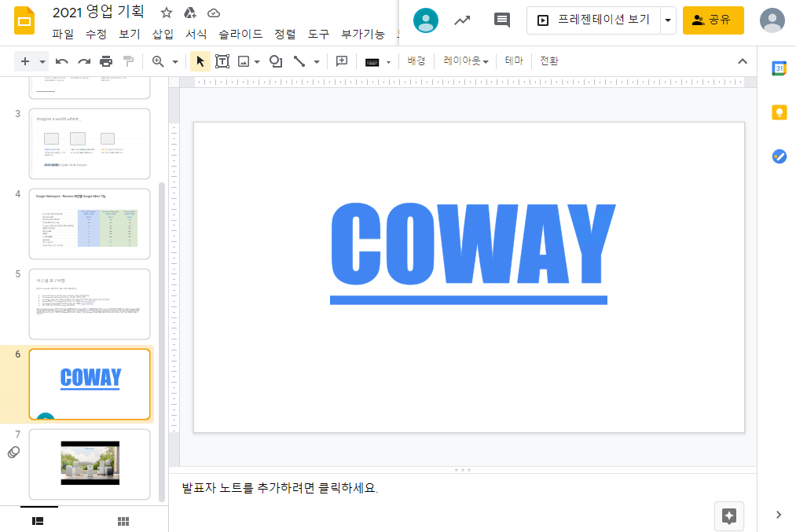The width and height of the screenshot is (796, 532).
Task: Choose the select arrow cursor tool
Action: pos(200,61)
